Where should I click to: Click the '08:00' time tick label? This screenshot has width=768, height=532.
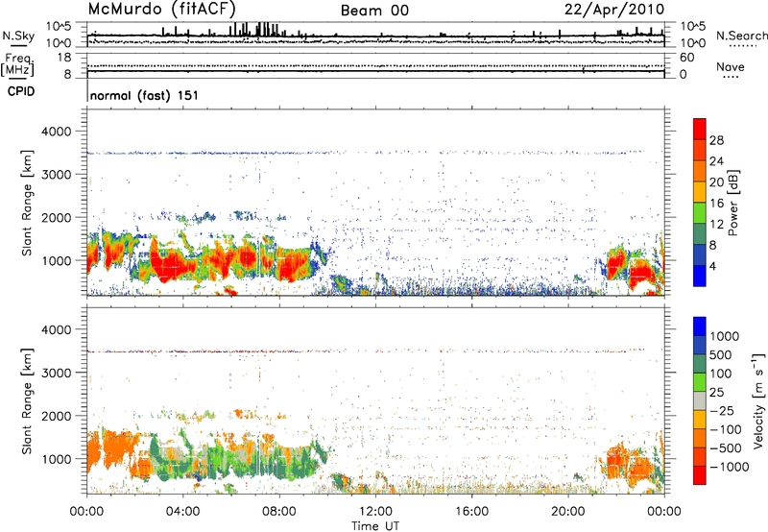pyautogui.click(x=279, y=512)
